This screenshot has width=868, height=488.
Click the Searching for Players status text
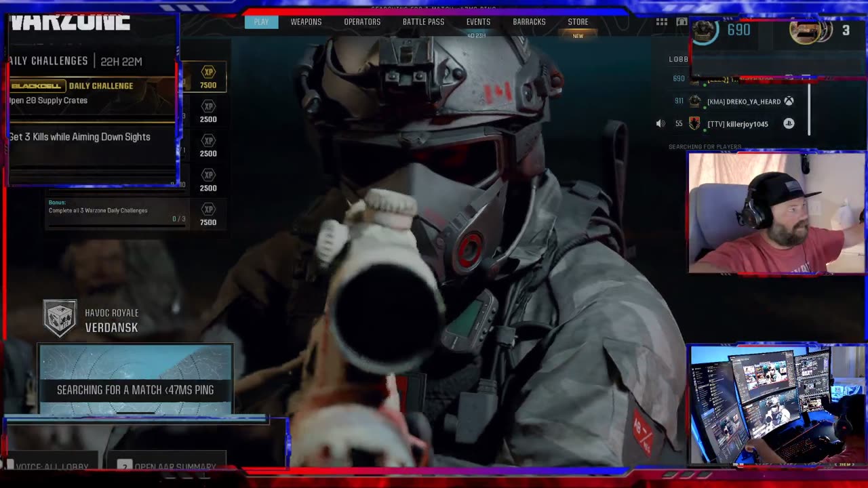point(705,146)
